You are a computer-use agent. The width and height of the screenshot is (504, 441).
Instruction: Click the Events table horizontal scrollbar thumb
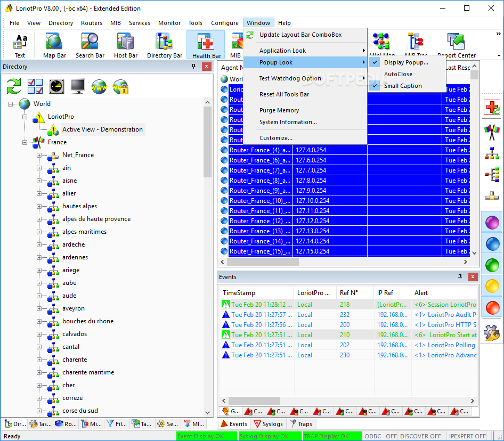pyautogui.click(x=254, y=401)
